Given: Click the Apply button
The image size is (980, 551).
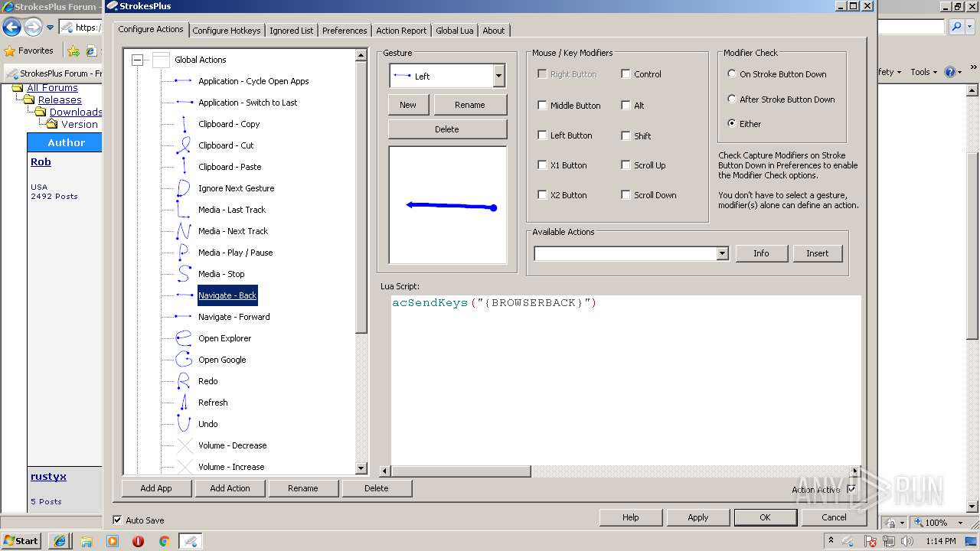Looking at the screenshot, I should point(698,517).
